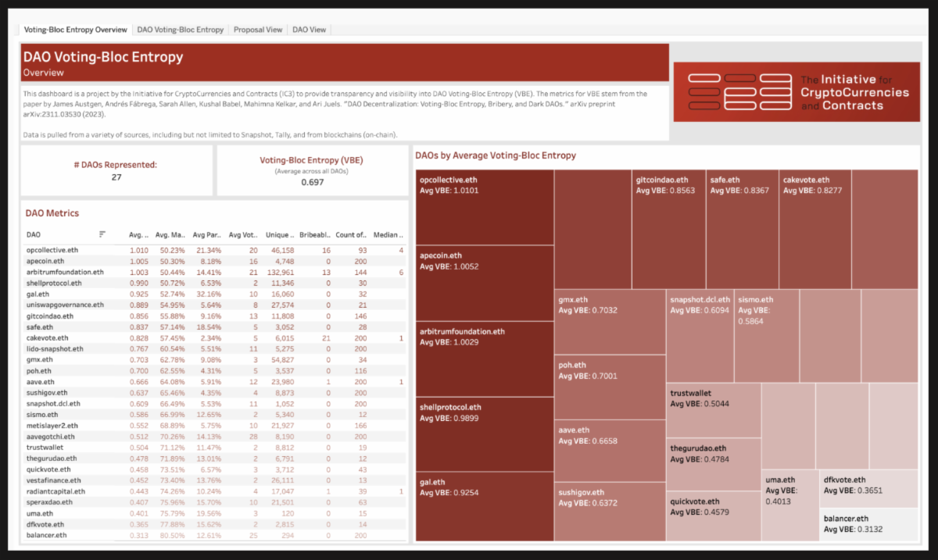Switch to the DAO View tab

coord(310,30)
